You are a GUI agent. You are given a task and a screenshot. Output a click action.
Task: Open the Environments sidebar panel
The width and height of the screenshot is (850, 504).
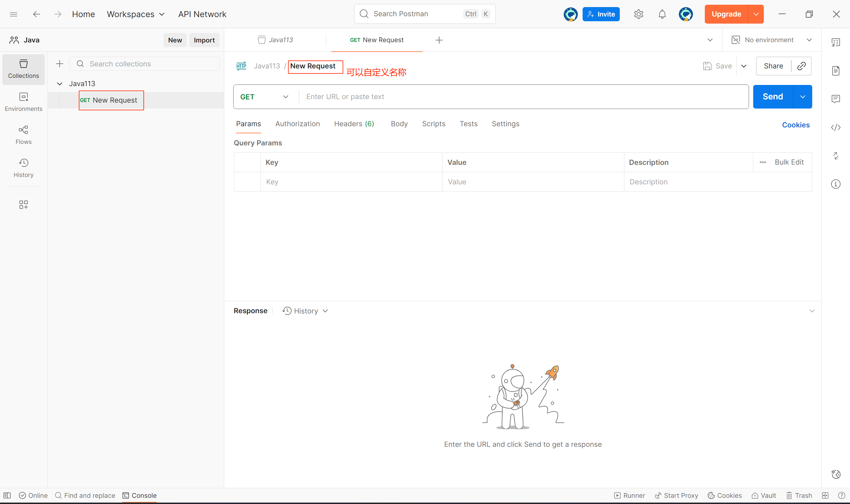click(x=23, y=101)
